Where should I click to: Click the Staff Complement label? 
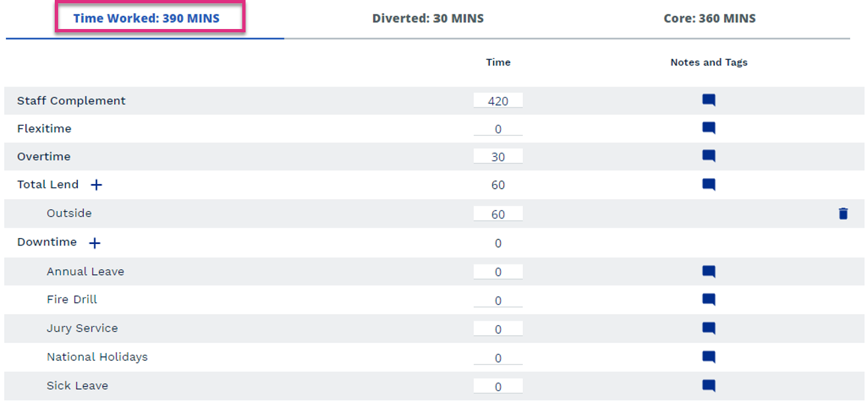(71, 101)
